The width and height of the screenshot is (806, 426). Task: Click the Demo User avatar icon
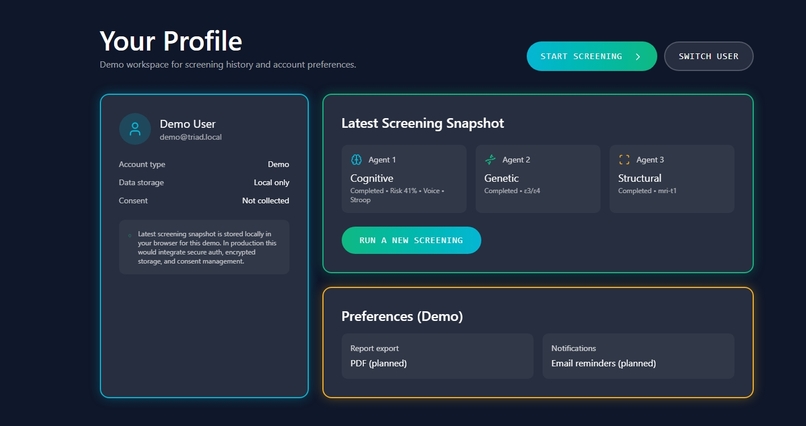tap(135, 129)
